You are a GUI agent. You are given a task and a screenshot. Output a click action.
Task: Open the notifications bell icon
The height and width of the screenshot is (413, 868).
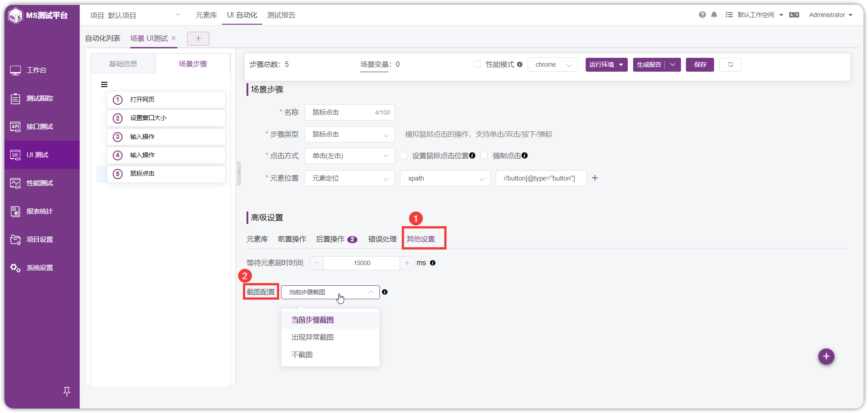tap(714, 15)
